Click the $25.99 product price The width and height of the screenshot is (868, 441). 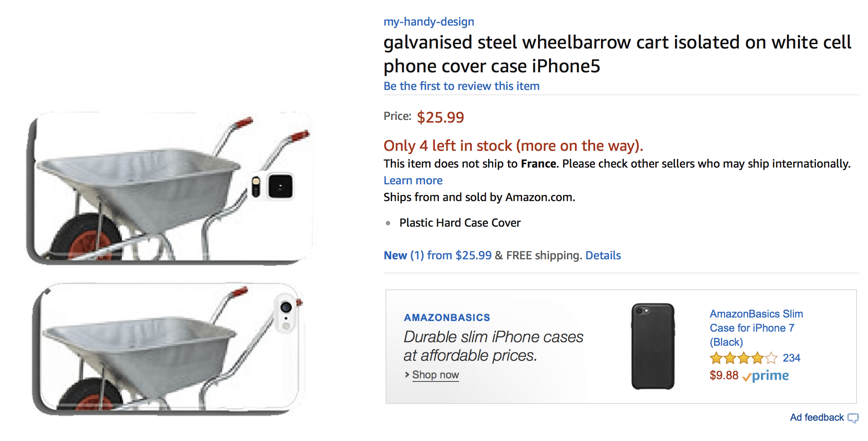tap(440, 117)
